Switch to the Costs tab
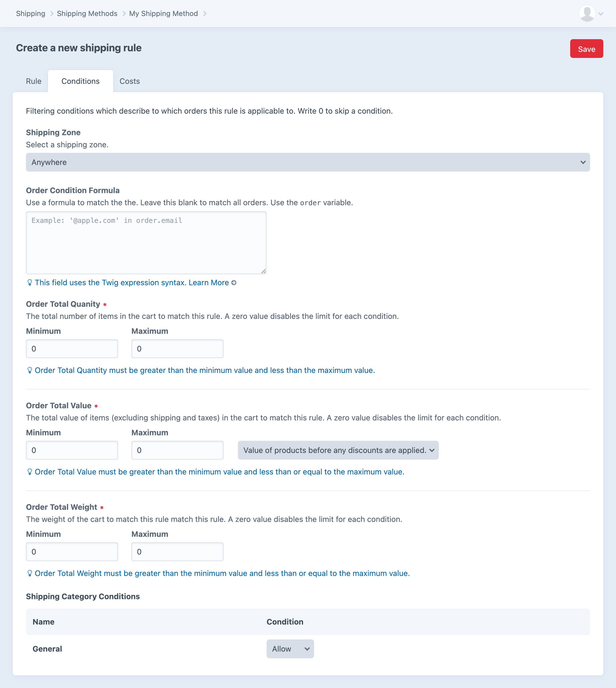 (x=129, y=81)
